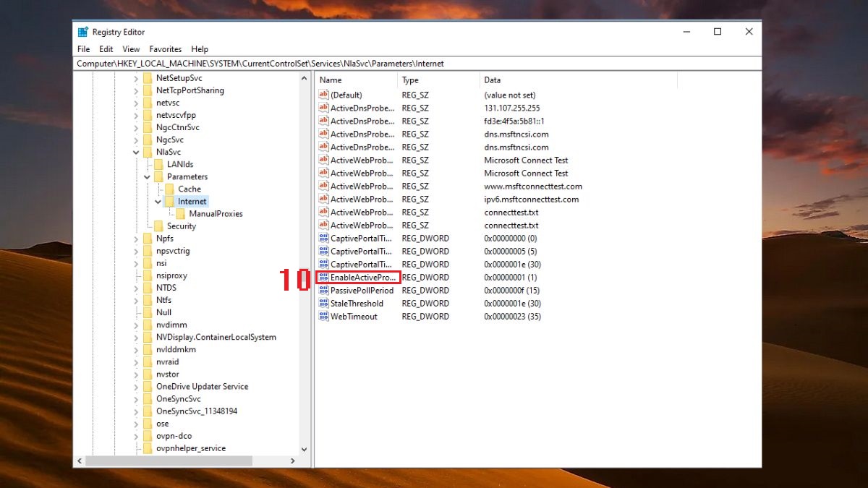Click the ose folder icon

(x=148, y=423)
